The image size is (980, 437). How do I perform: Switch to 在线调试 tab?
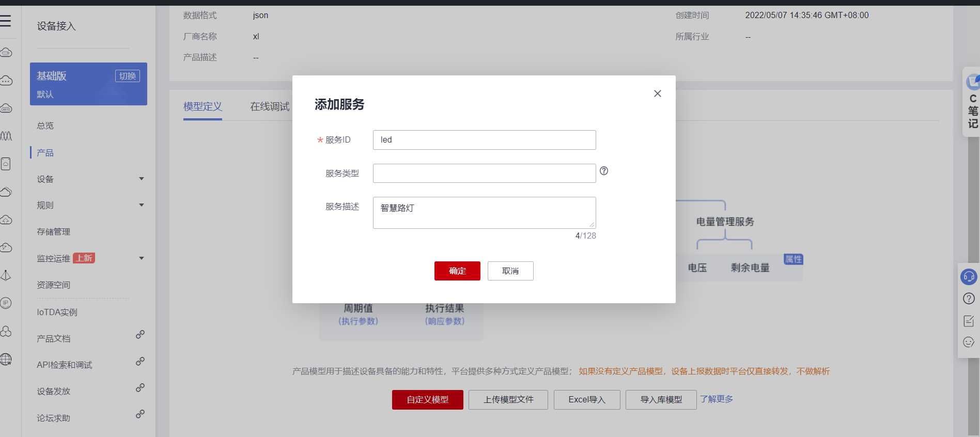[270, 106]
